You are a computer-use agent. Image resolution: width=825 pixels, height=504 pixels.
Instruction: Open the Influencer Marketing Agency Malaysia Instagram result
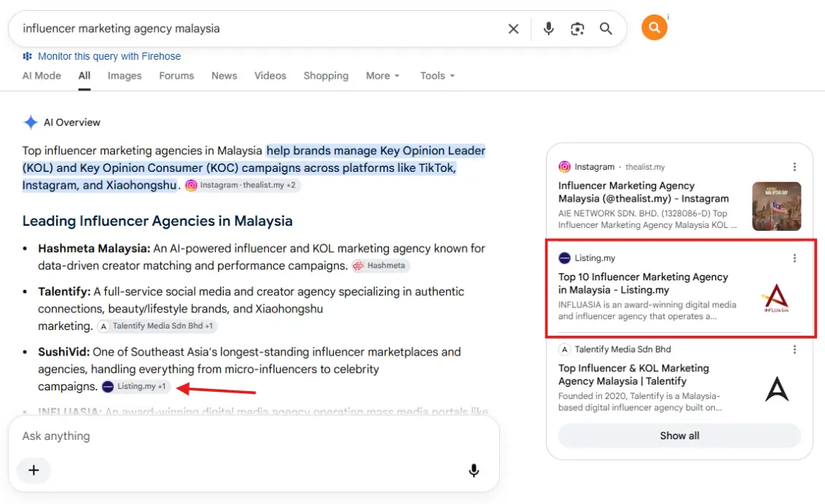point(644,192)
